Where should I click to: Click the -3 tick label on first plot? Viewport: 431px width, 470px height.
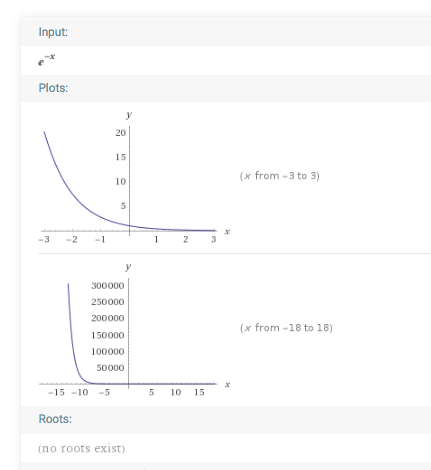click(x=44, y=239)
